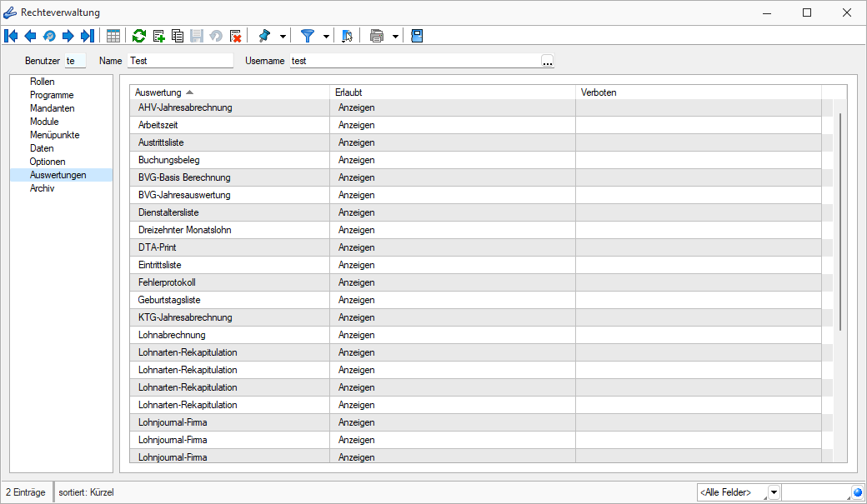This screenshot has width=867, height=504.
Task: Click the pointer selection toolbar icon
Action: [x=347, y=36]
